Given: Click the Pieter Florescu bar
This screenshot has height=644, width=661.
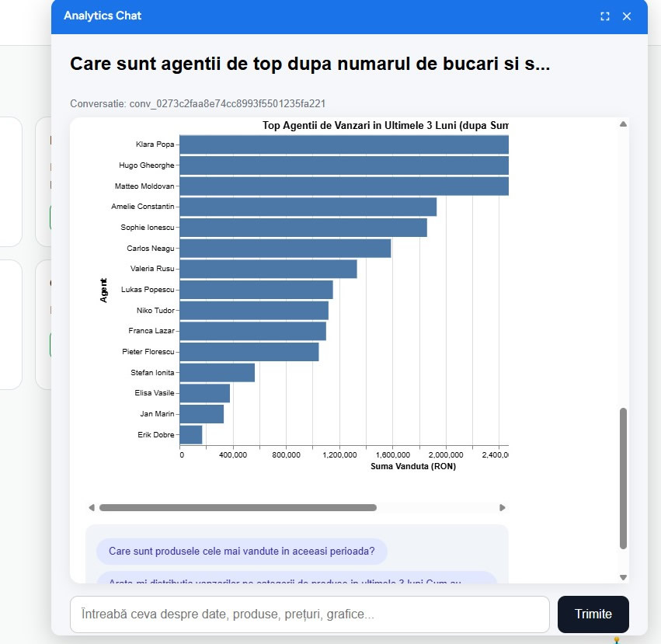Looking at the screenshot, I should (249, 352).
